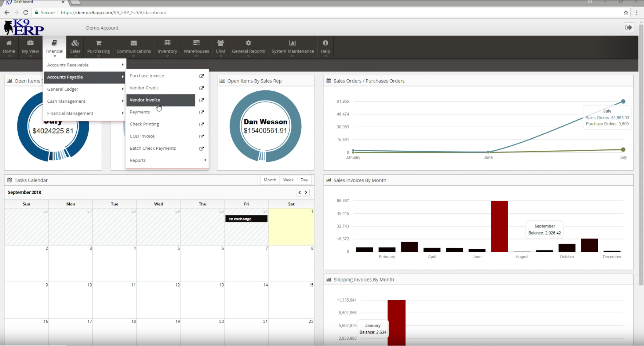
Task: Expand Accounts Receivable submenu
Action: click(x=84, y=65)
